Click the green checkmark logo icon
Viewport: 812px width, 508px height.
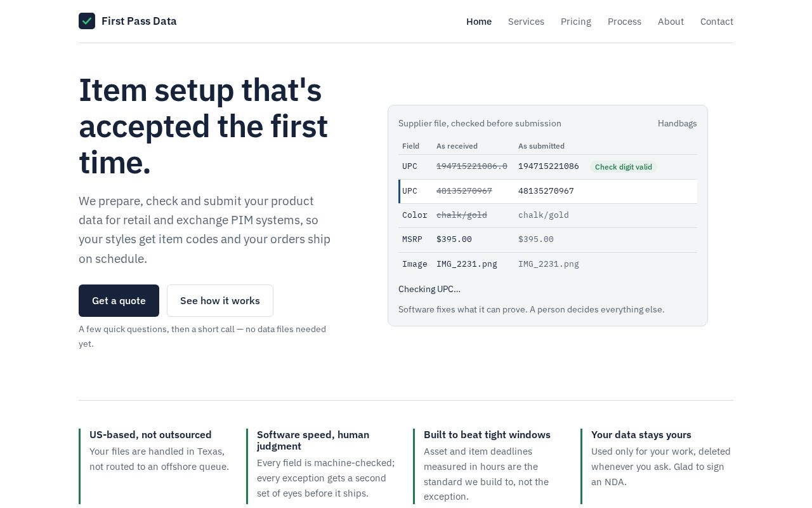click(87, 21)
